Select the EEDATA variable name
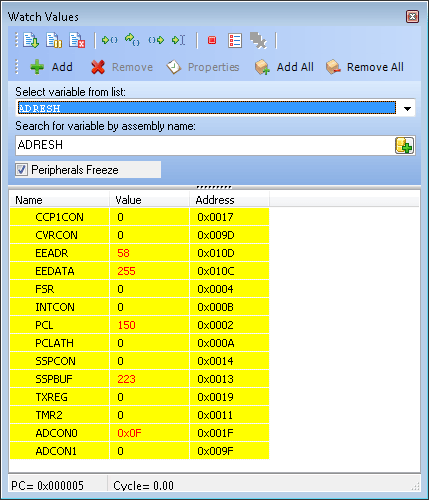Screen dimensions: 429x500 click(x=55, y=271)
